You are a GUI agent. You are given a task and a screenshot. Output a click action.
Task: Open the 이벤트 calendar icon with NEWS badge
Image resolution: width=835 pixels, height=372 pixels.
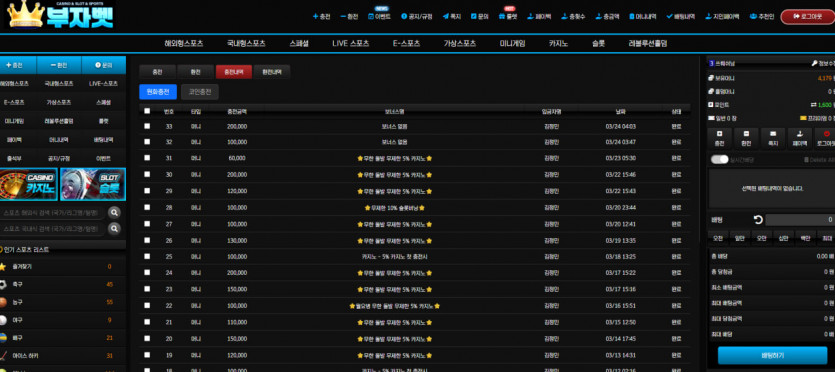371,16
